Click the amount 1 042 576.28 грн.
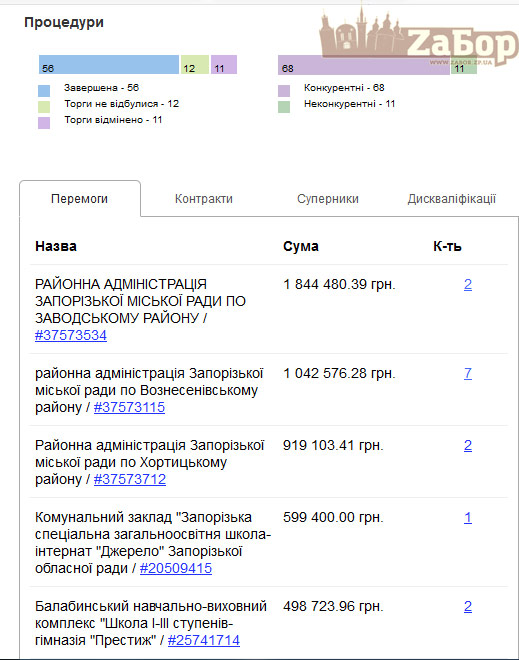The height and width of the screenshot is (660, 519). point(339,374)
